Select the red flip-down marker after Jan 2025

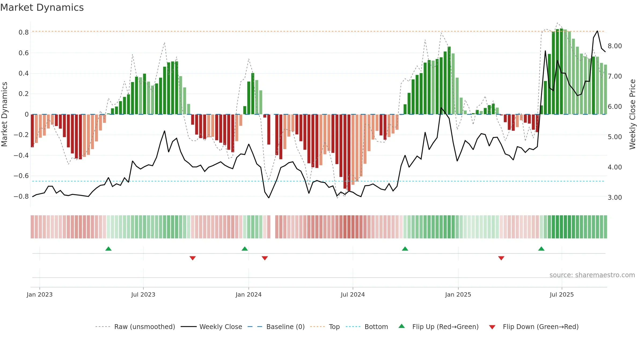tap(501, 258)
